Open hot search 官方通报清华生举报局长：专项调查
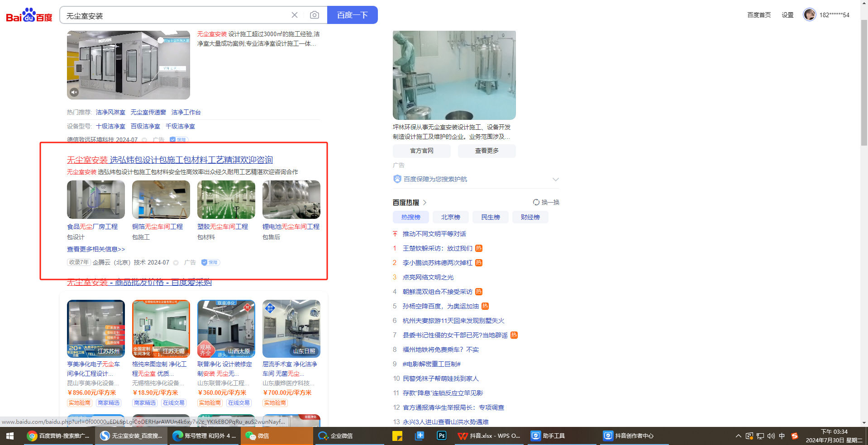Viewport: 868px width, 445px height. coord(453,407)
